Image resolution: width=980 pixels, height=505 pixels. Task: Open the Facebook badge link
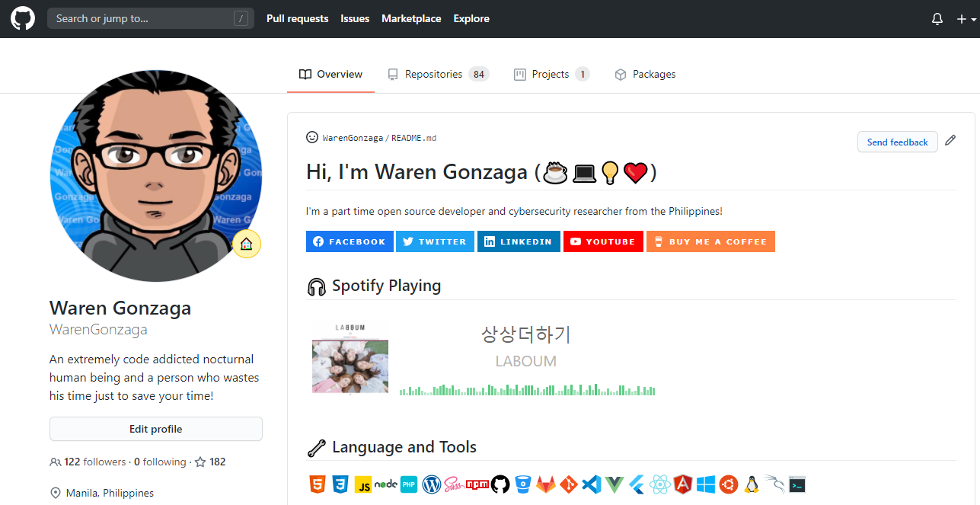(x=350, y=241)
